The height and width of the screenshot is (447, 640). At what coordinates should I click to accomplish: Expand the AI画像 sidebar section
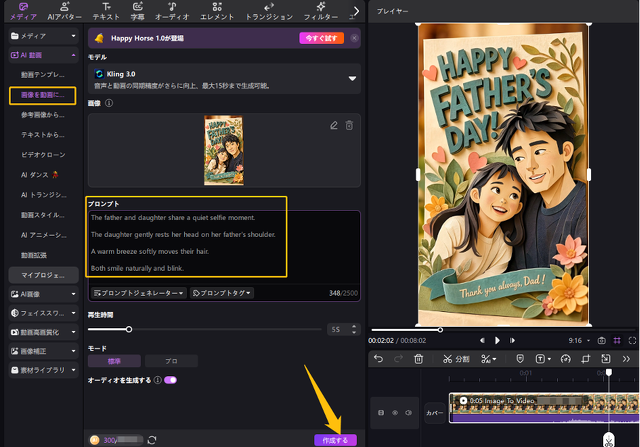point(43,294)
